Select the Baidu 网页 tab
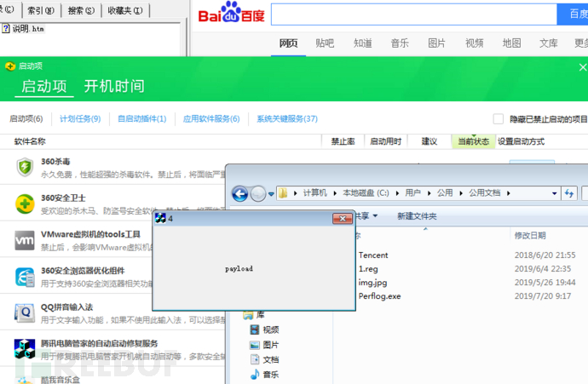Image resolution: width=588 pixels, height=384 pixels. click(288, 43)
